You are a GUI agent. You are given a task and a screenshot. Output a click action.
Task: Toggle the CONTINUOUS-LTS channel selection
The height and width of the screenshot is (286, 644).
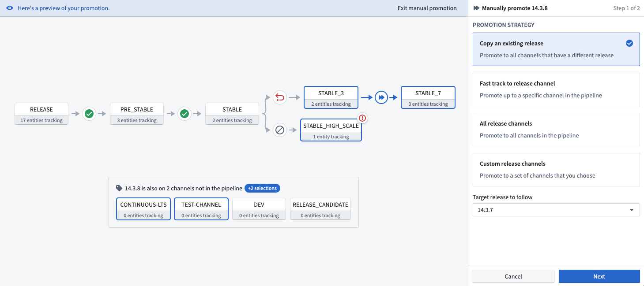click(x=143, y=209)
